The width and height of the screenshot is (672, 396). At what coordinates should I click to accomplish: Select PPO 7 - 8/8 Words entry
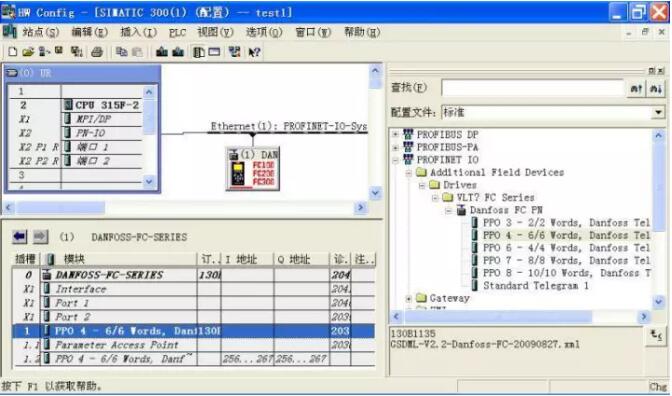(x=566, y=260)
